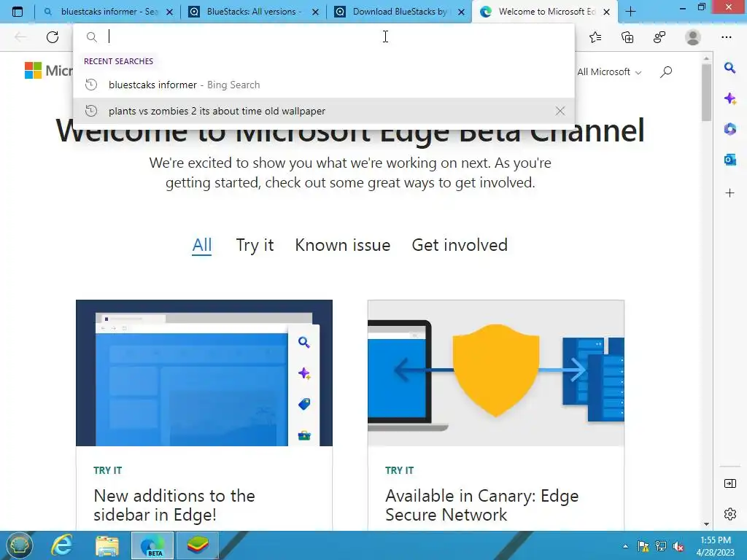Screen dimensions: 747x560
Task: Remove plants vs zombies suggestion with X
Action: coord(560,111)
